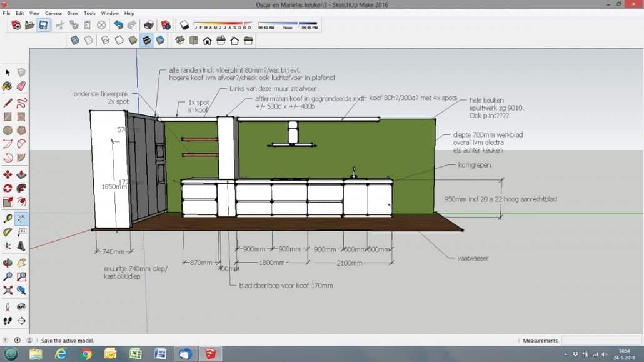This screenshot has height=362, width=644.
Task: Select the Paint Bucket tool
Action: coord(8,87)
